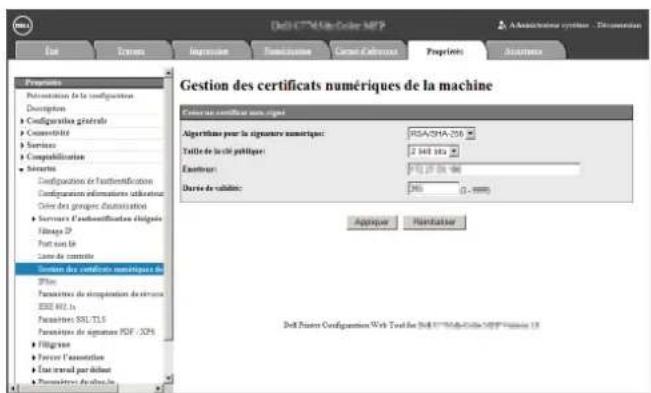Select Gestion des certificats numériques item
This screenshot has height=393, width=651.
click(90, 269)
